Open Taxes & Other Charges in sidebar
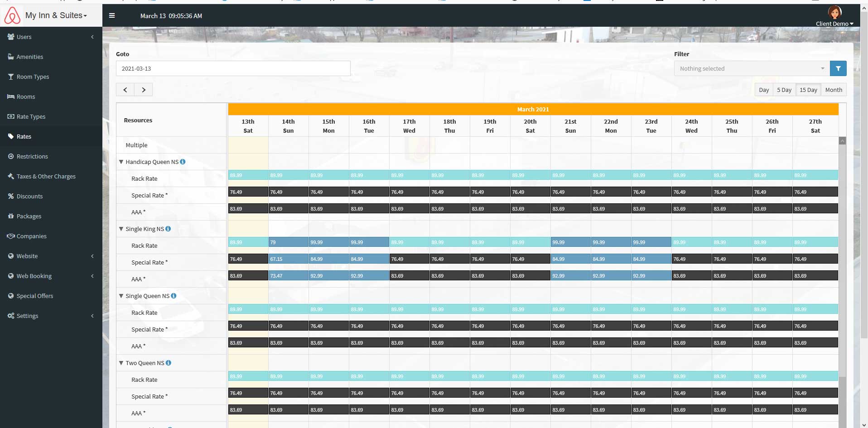868x428 pixels. 46,176
